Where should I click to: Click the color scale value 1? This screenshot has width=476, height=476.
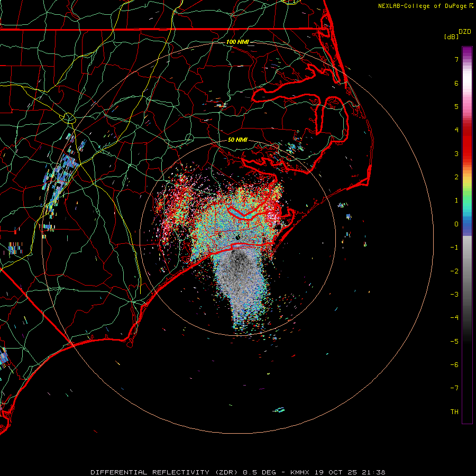tap(456, 200)
